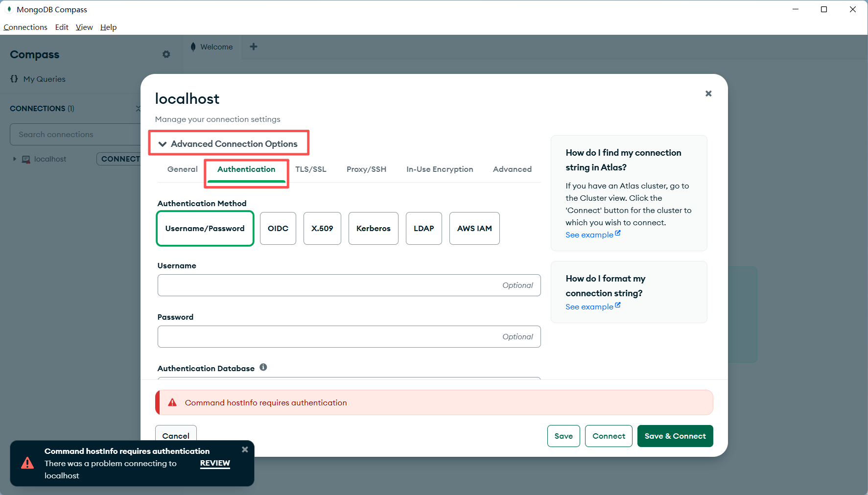Viewport: 868px width, 495px height.
Task: Add a new tab with plus icon
Action: click(254, 47)
